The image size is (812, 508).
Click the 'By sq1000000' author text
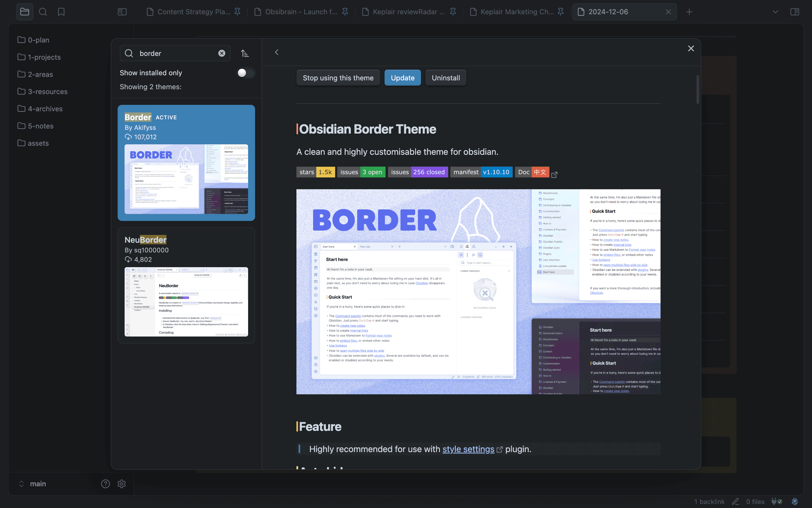click(147, 250)
